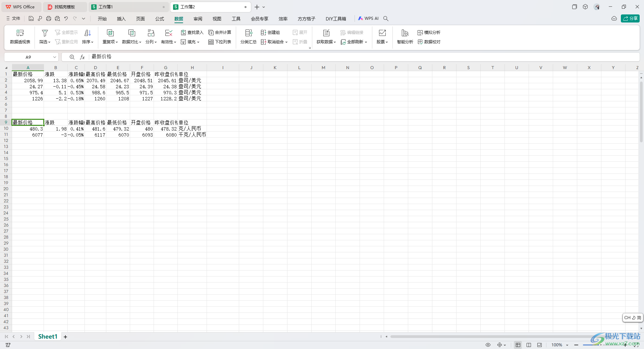644x349 pixels.
Task: Click the 下拉列表 dropdown list tool
Action: click(x=220, y=42)
